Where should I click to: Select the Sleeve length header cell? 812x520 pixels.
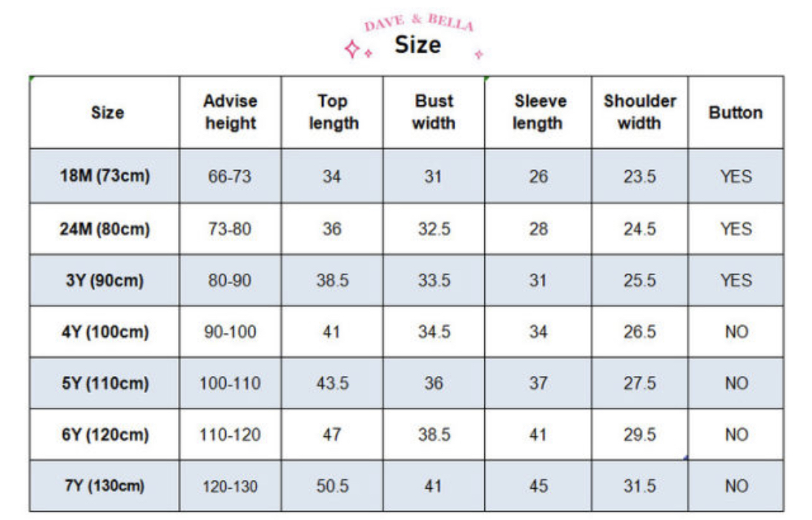coord(538,113)
